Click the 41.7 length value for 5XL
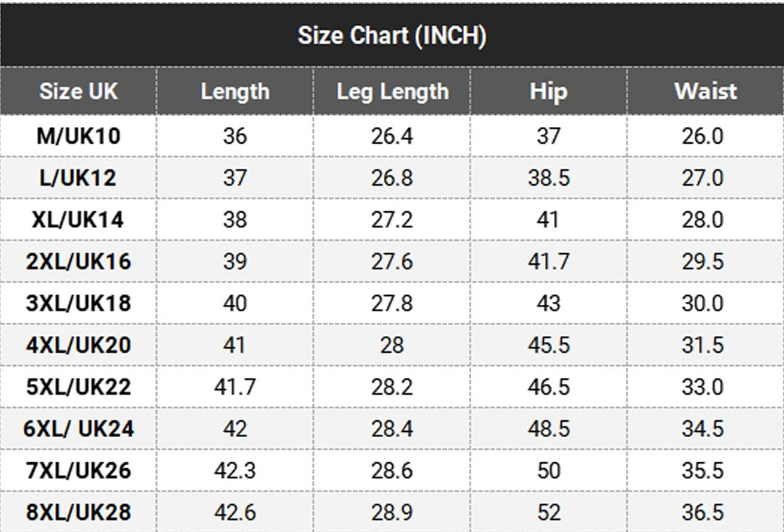Viewport: 784px width, 532px height. click(x=235, y=387)
